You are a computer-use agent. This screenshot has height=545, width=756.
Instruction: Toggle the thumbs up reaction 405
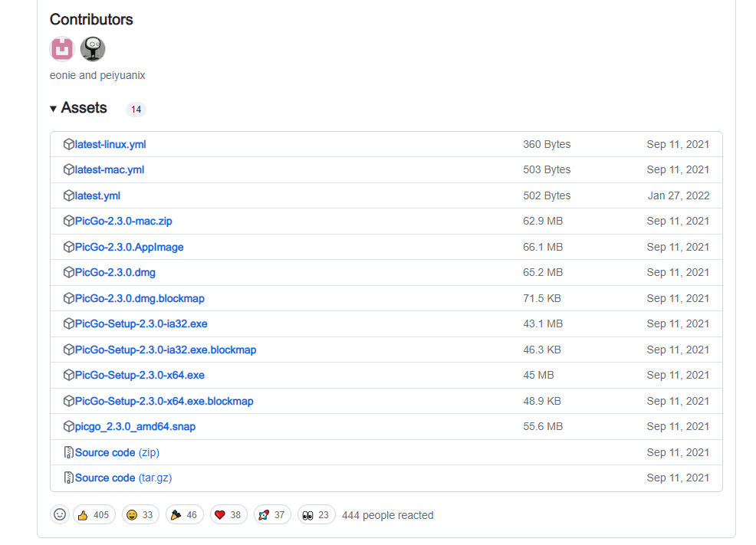click(x=94, y=514)
